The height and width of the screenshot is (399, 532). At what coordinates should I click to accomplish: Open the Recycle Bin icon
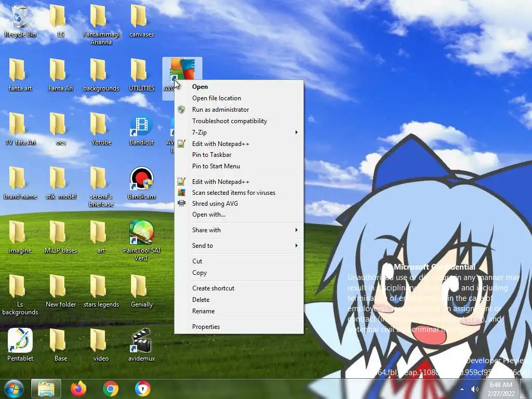[20, 21]
